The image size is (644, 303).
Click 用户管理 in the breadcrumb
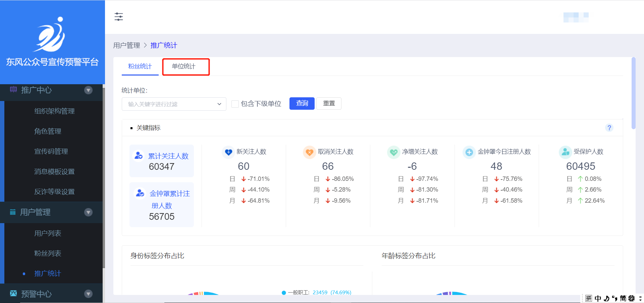(x=126, y=45)
